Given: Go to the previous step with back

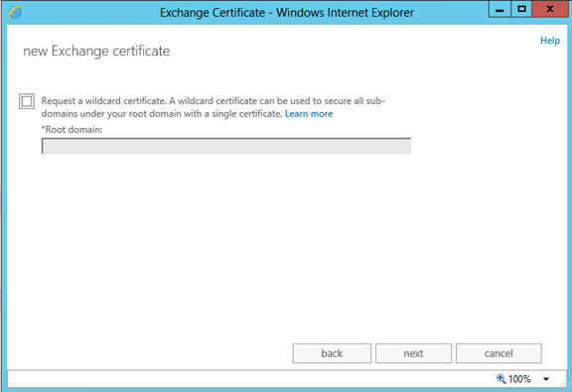Looking at the screenshot, I should tap(332, 353).
